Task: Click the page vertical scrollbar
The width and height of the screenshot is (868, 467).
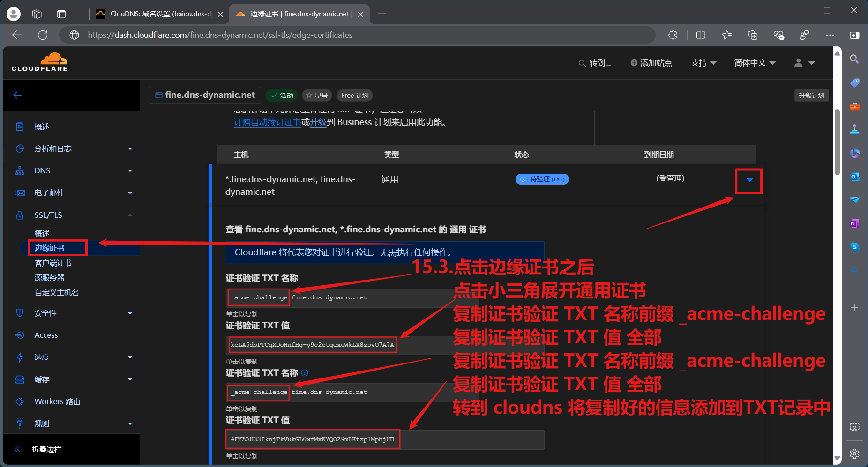Action: click(x=837, y=142)
